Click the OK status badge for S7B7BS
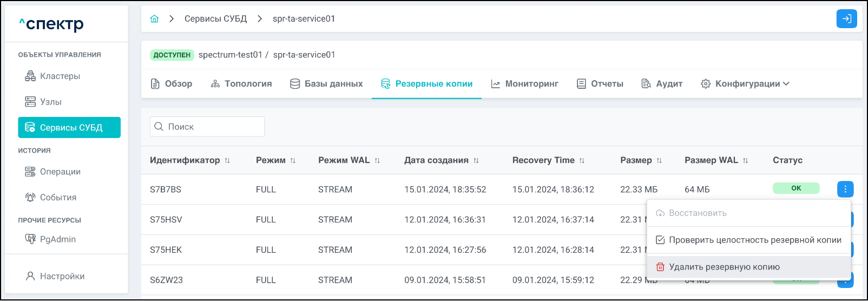The height and width of the screenshot is (301, 868). 795,188
